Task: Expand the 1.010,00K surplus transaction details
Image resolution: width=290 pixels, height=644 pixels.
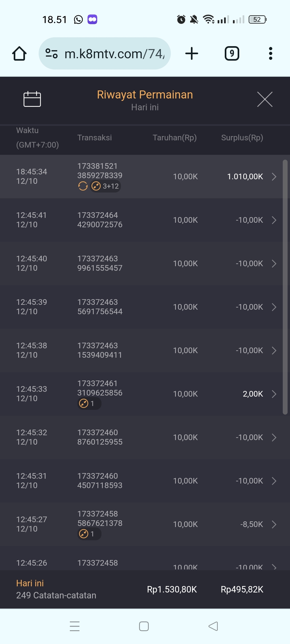Action: [274, 177]
